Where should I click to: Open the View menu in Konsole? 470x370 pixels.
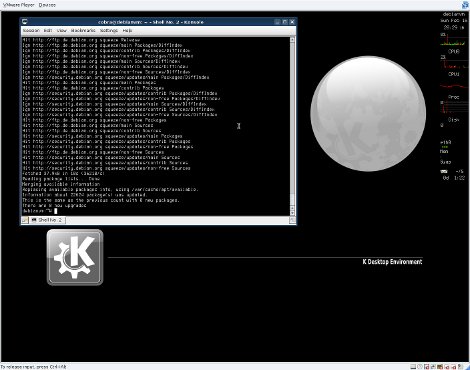tap(61, 30)
